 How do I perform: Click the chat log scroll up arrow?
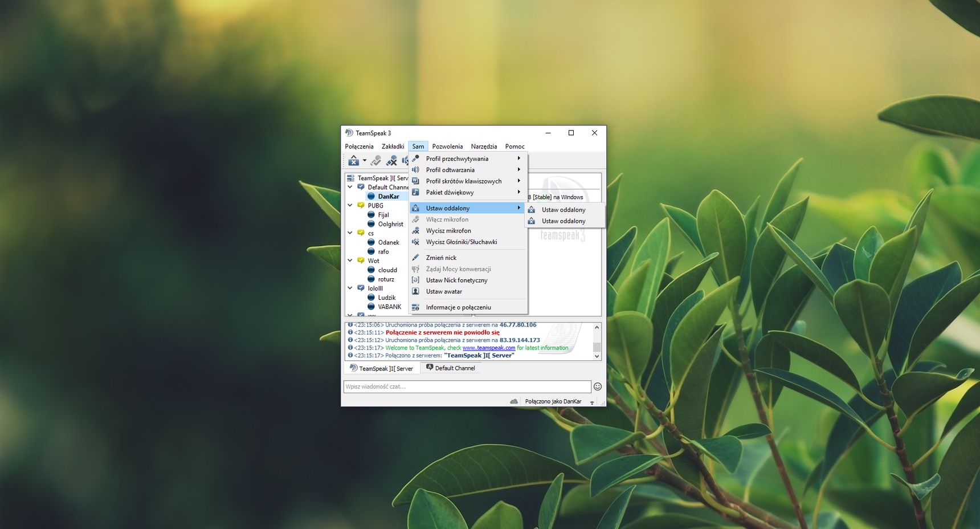(x=597, y=327)
